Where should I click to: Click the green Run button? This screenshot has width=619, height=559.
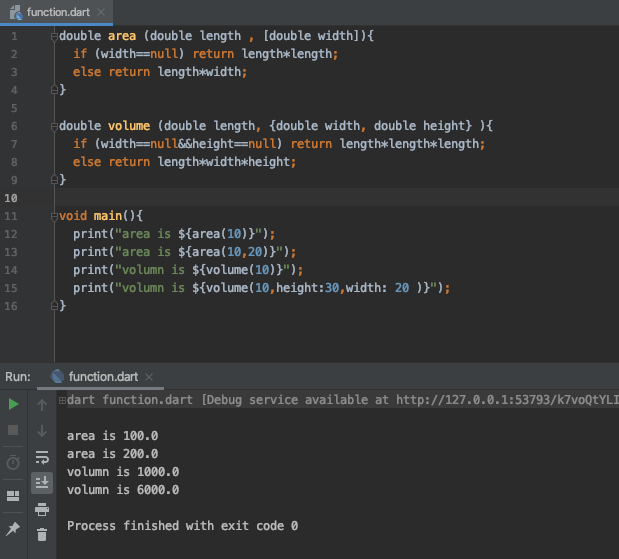(x=13, y=404)
